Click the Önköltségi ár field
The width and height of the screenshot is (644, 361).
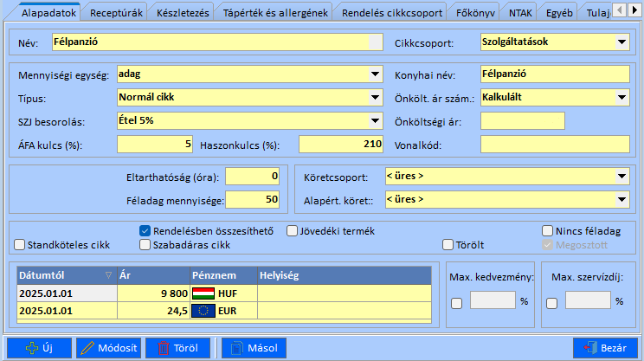(523, 121)
